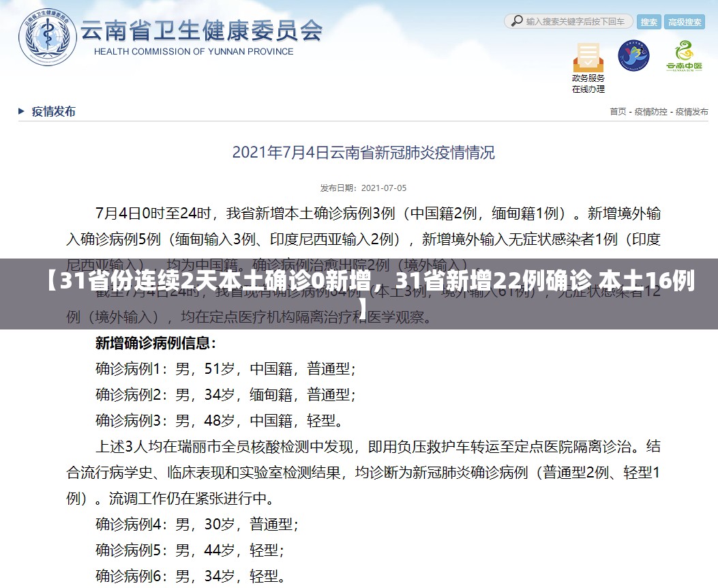Click the magnifier icon in search box
This screenshot has height=588, width=718.
point(517,21)
